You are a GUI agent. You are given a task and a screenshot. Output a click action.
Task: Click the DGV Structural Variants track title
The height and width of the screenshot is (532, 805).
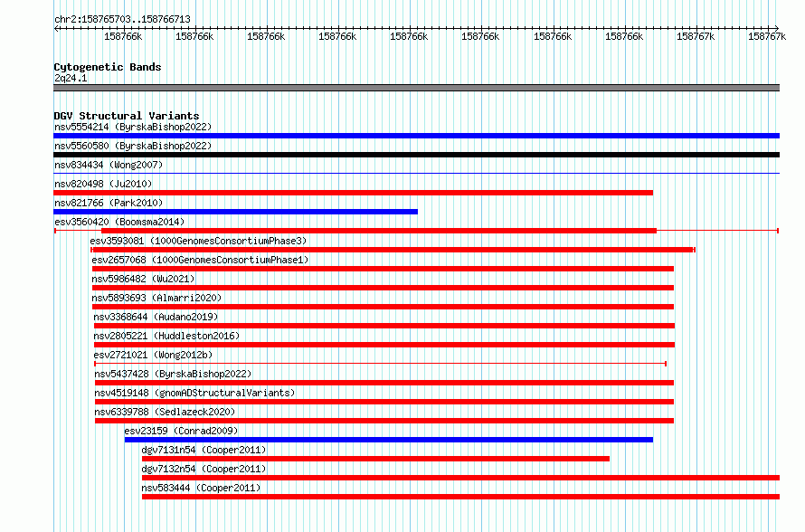tap(127, 116)
